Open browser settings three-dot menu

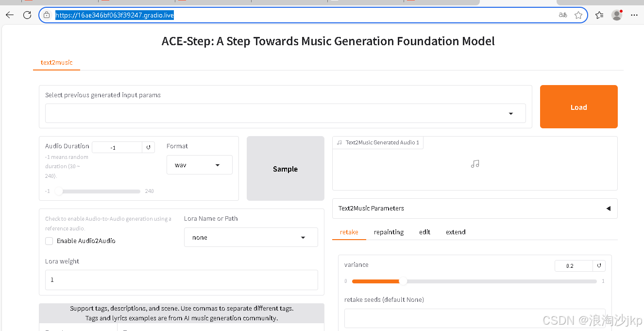coord(634,15)
